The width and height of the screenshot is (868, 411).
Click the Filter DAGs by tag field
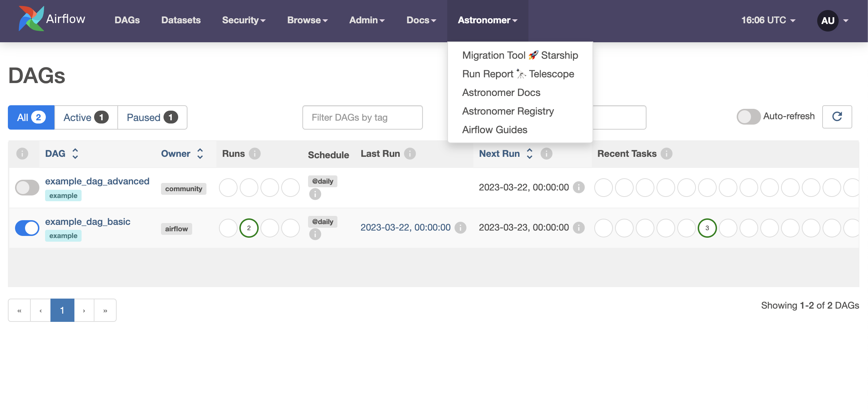pyautogui.click(x=362, y=117)
